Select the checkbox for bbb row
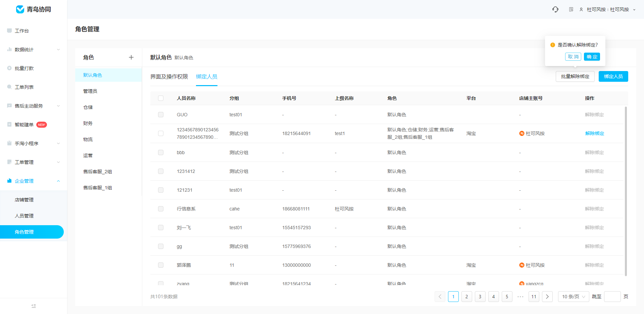This screenshot has height=314, width=644. point(161,152)
